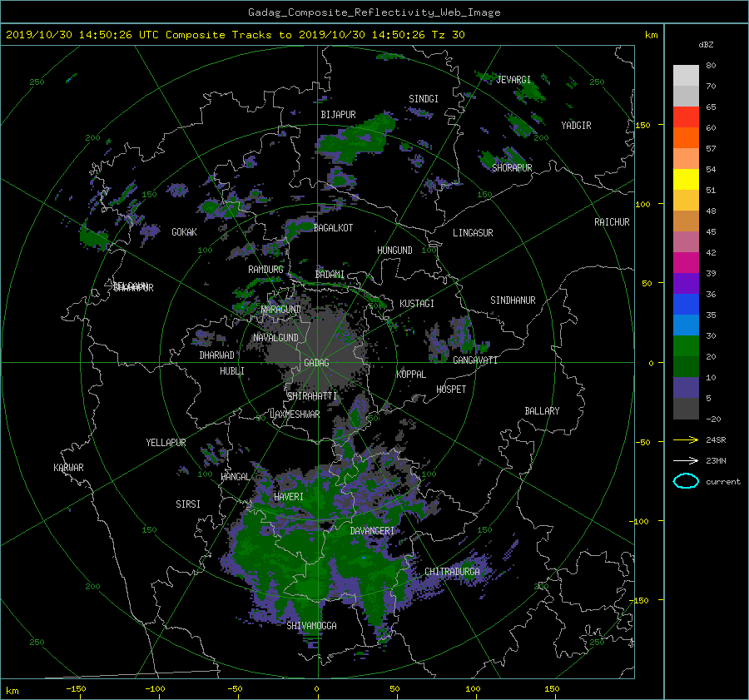Screen dimensions: 749x700
Task: Click the DAVANGERI city label
Action: pos(372,531)
